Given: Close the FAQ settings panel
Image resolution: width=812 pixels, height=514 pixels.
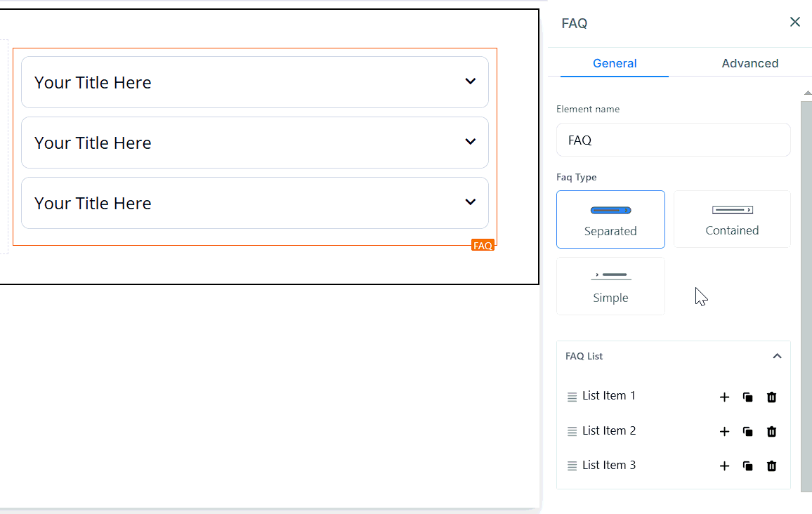Looking at the screenshot, I should coord(794,22).
